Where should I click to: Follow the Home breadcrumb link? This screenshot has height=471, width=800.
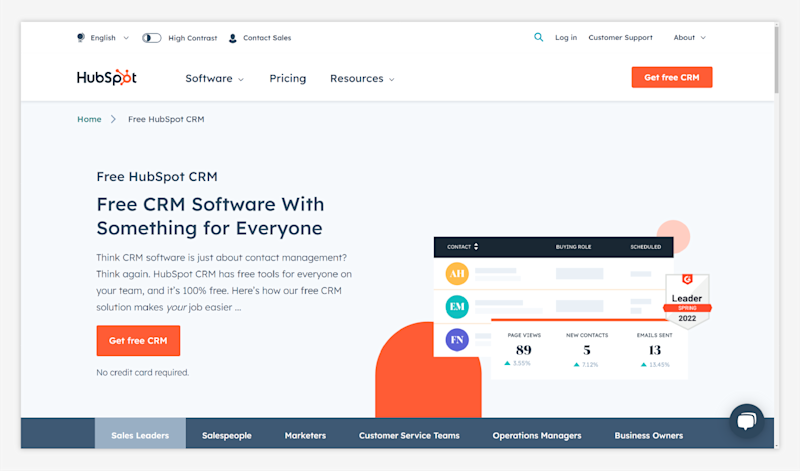tap(89, 119)
